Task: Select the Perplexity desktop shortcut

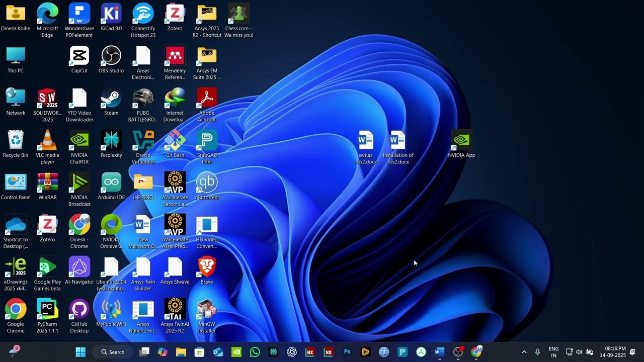Action: [x=111, y=145]
